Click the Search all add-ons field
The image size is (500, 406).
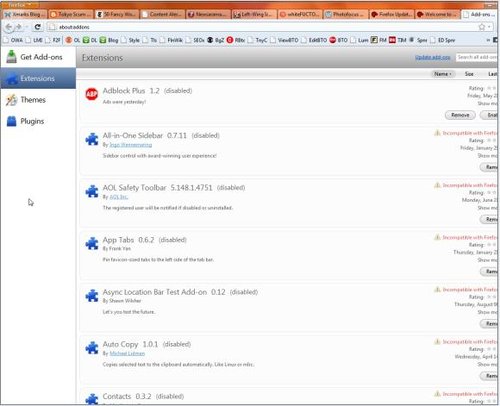tap(477, 57)
